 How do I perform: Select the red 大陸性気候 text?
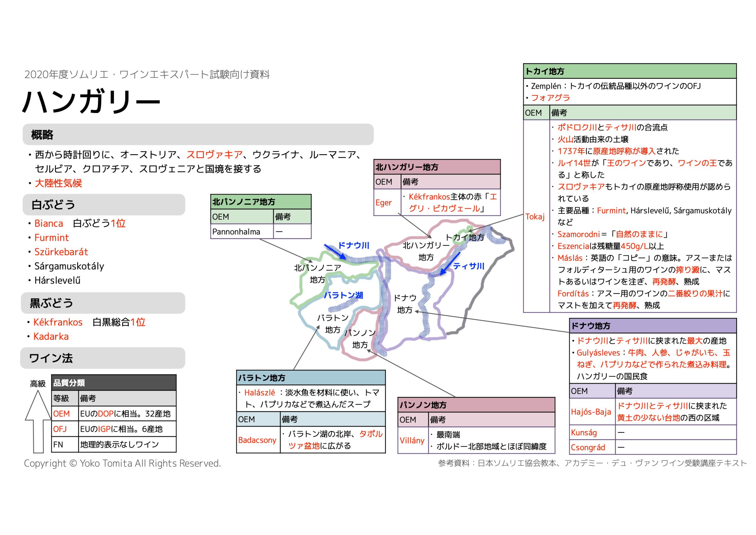click(58, 183)
